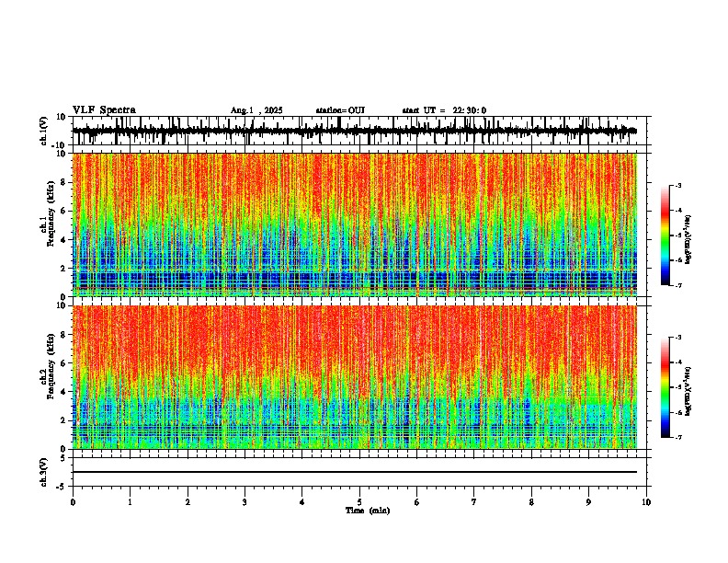Click time axis tick label "10"
Viewport: 728px width, 563px height.
pyautogui.click(x=646, y=502)
